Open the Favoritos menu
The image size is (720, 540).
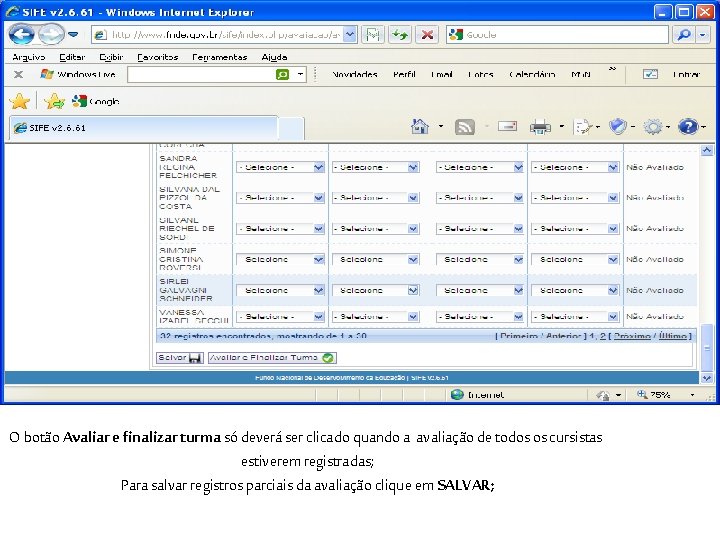click(x=158, y=57)
